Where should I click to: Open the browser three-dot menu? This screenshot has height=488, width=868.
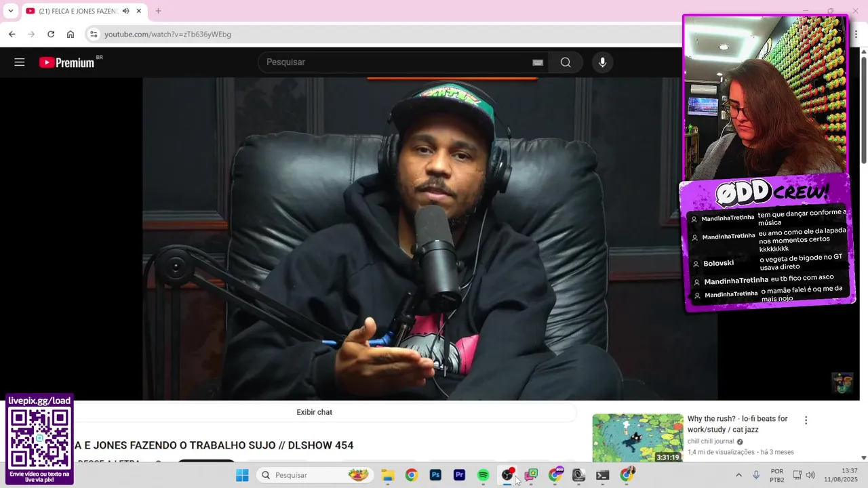tap(856, 34)
